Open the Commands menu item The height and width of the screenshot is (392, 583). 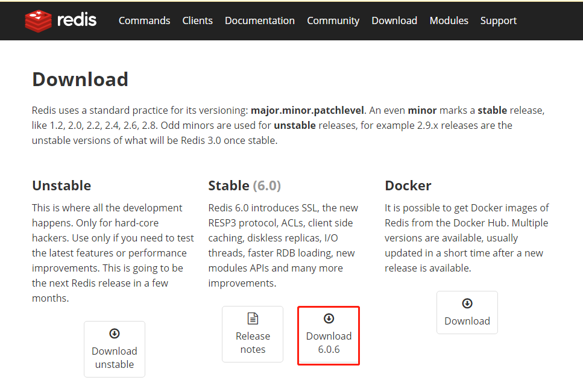point(144,20)
